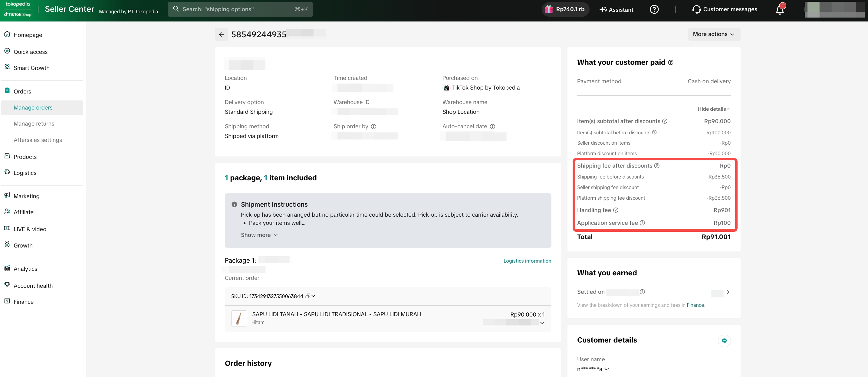
Task: Click Logistics information link
Action: point(527,261)
